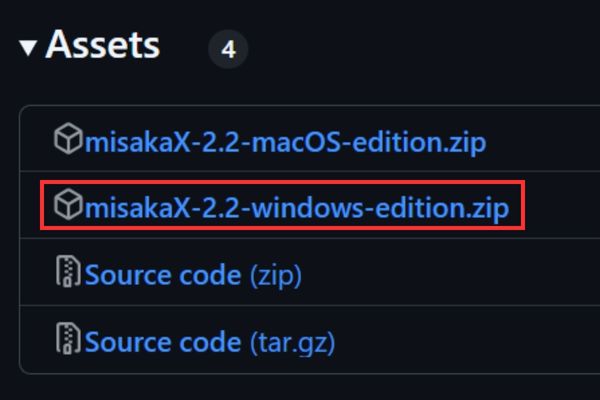Collapse the Assets section triangle
600x400 pixels.
[x=27, y=46]
